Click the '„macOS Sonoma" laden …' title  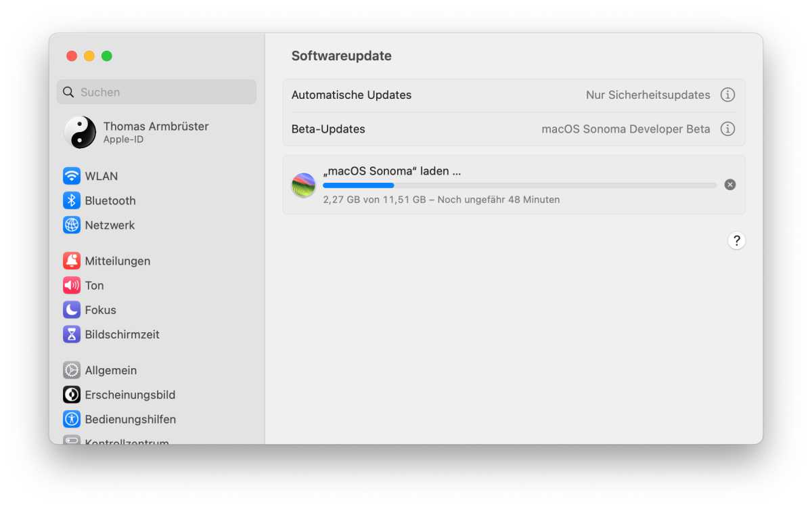[x=392, y=171]
